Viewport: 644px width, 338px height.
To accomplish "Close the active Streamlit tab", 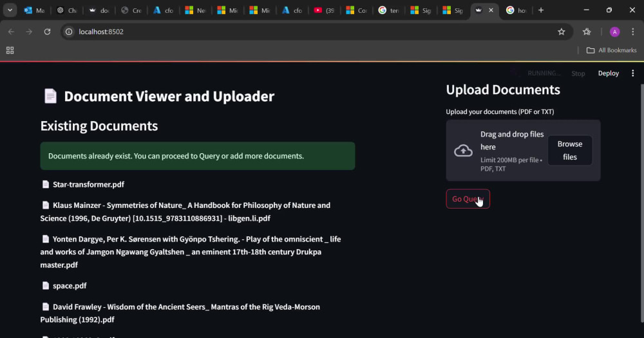I will click(x=491, y=10).
